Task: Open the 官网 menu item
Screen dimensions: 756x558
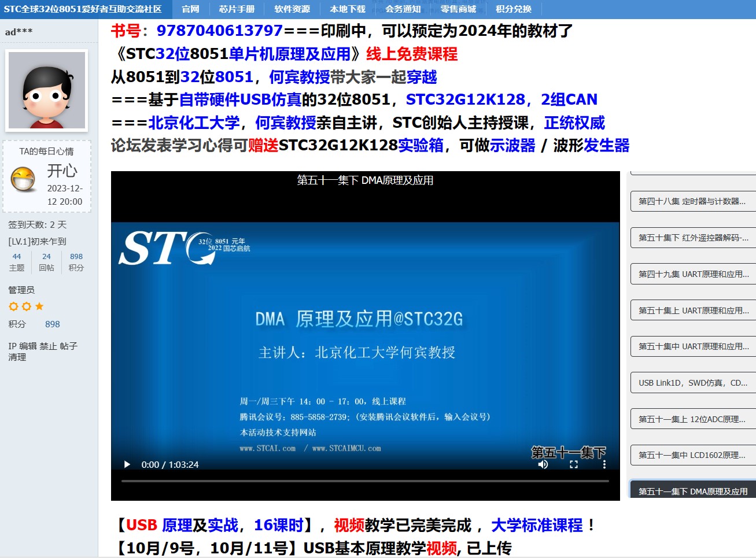Action: pyautogui.click(x=190, y=9)
